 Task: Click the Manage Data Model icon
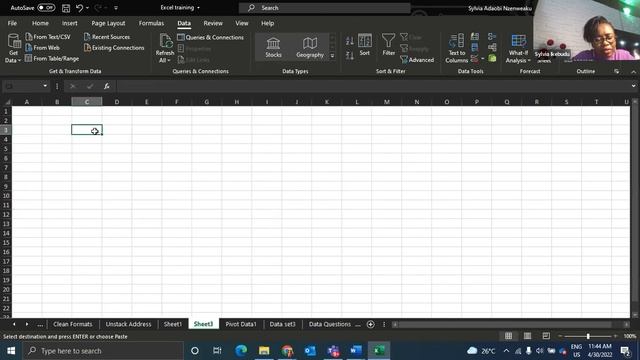[492, 58]
